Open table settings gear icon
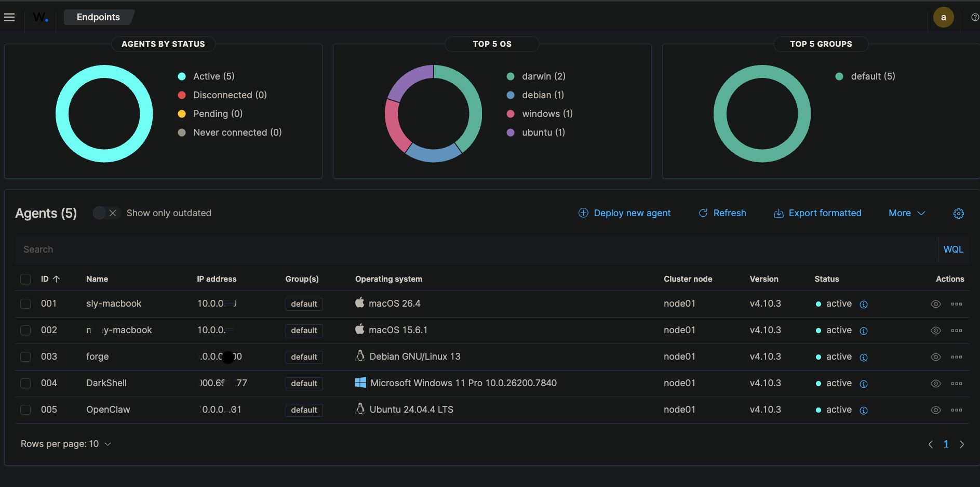 coord(958,214)
